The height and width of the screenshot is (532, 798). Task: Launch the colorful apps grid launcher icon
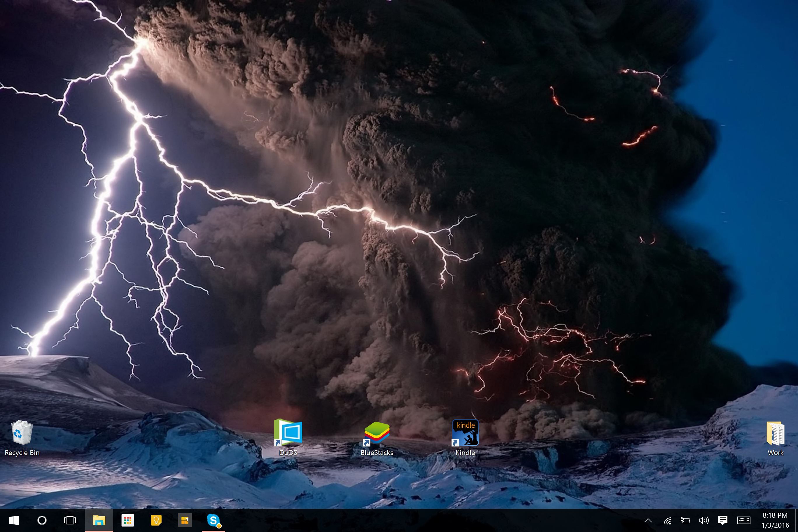[127, 520]
